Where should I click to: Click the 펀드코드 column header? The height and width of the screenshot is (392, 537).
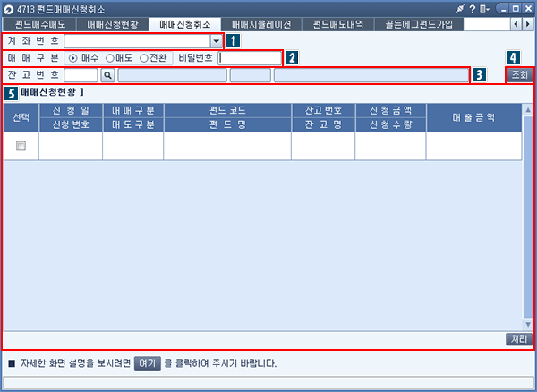(227, 111)
